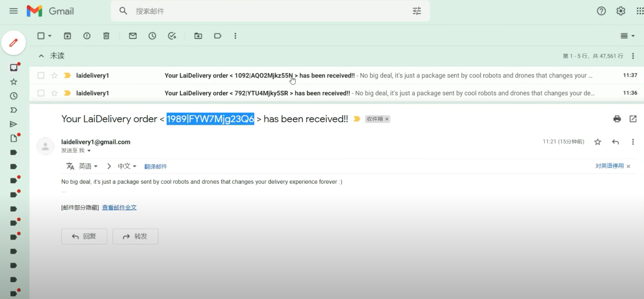Image resolution: width=644 pixels, height=299 pixels.
Task: Expand 发送至 我 recipient details
Action: pos(89,151)
